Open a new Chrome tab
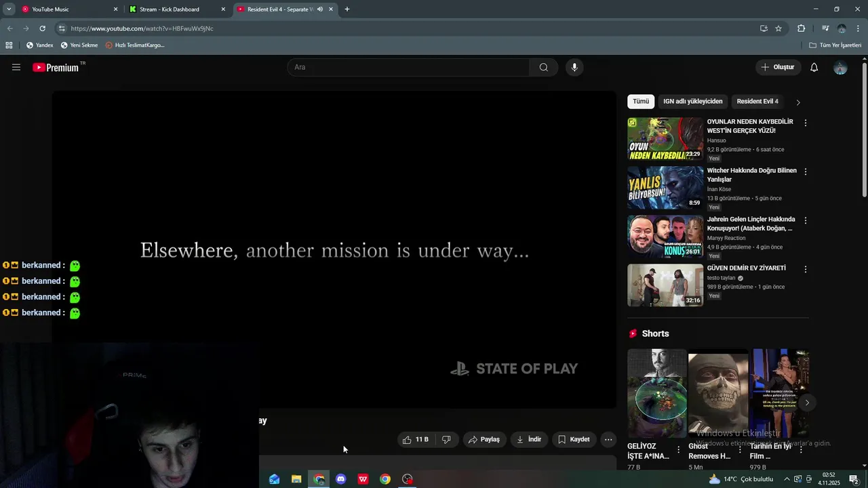 (347, 9)
